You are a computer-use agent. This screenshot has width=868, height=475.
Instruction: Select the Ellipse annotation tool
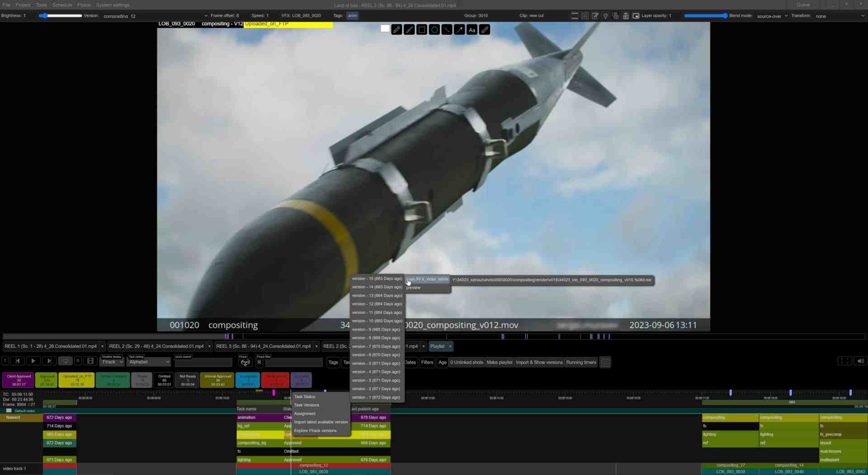tap(434, 30)
